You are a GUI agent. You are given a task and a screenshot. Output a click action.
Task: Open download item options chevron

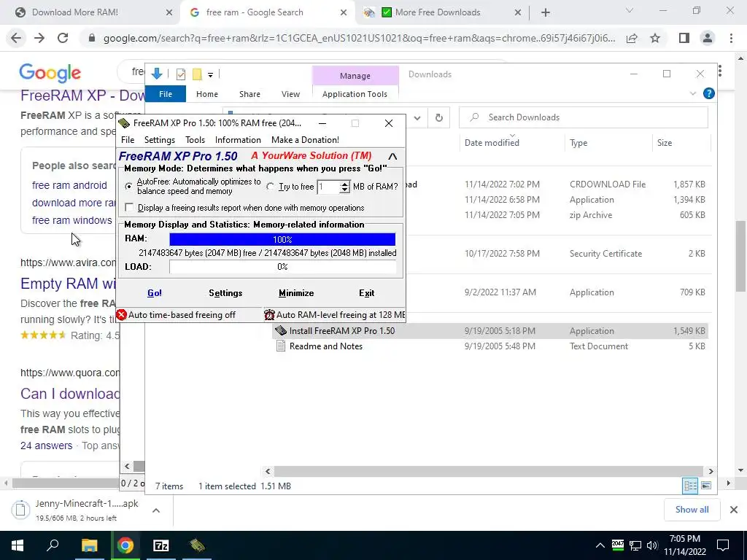tap(156, 510)
